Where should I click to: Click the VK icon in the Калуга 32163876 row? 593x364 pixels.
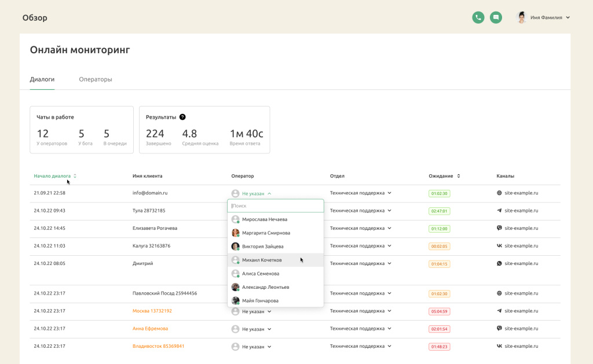pyautogui.click(x=499, y=246)
